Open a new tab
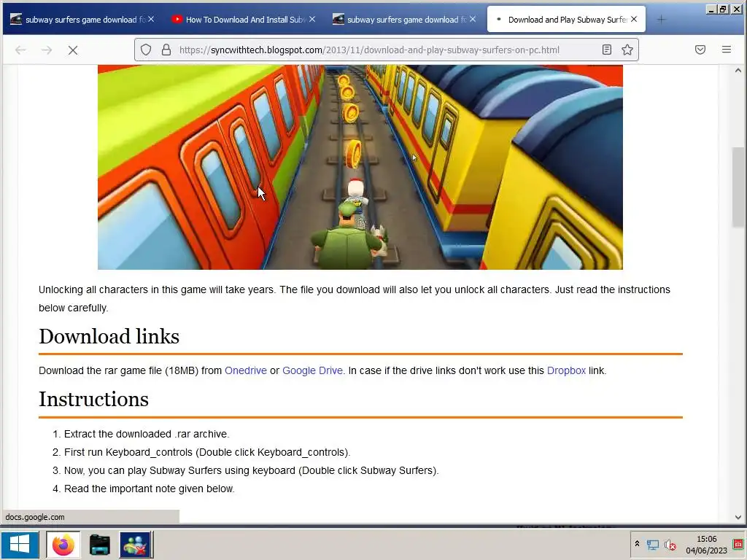The height and width of the screenshot is (560, 747). point(661,20)
